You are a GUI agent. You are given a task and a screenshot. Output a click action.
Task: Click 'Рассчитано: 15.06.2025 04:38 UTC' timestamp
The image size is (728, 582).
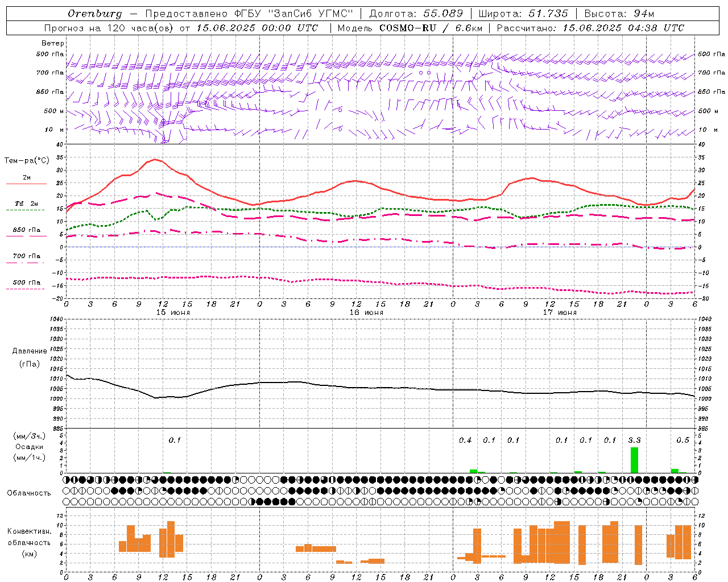(x=590, y=28)
